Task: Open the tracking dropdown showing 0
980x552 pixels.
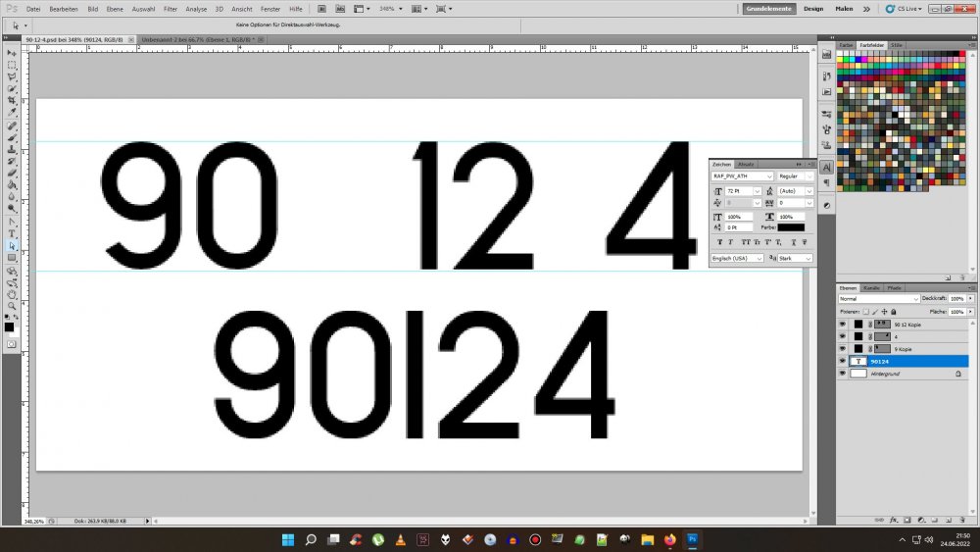Action: click(x=795, y=203)
